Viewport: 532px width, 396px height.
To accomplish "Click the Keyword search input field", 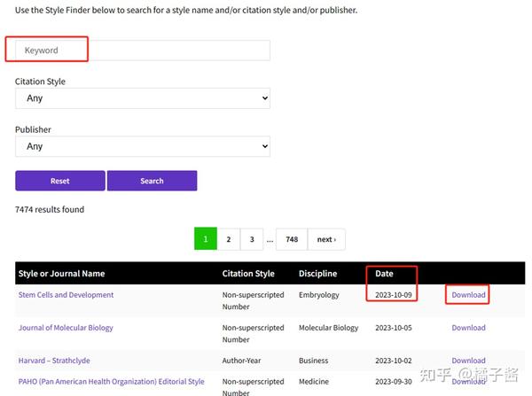I will coord(143,50).
